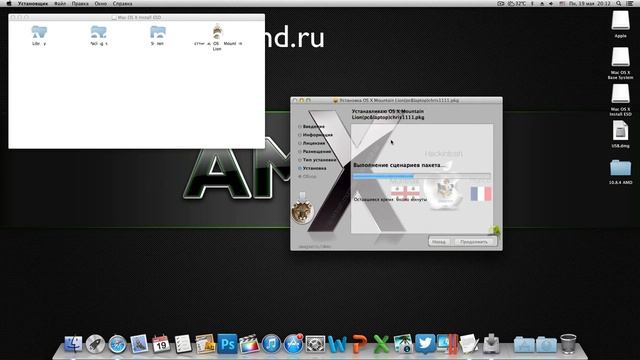The width and height of the screenshot is (640, 360).
Task: Select Обзор step in installer sidebar
Action: [x=309, y=176]
